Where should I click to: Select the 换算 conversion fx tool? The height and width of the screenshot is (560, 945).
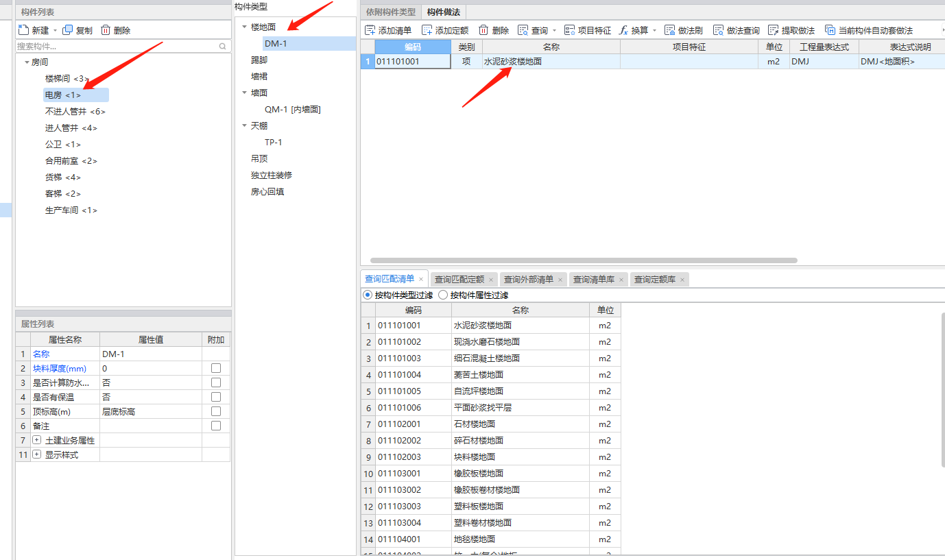(x=634, y=30)
